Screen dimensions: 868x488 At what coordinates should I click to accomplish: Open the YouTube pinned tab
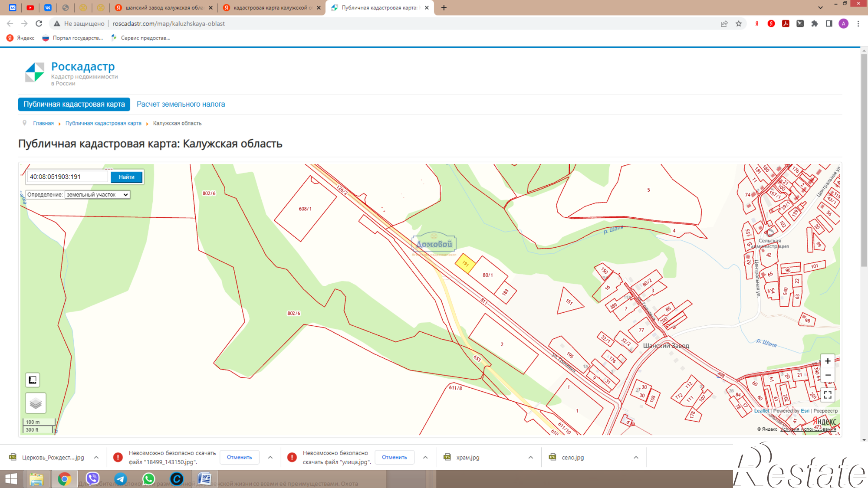pyautogui.click(x=30, y=7)
